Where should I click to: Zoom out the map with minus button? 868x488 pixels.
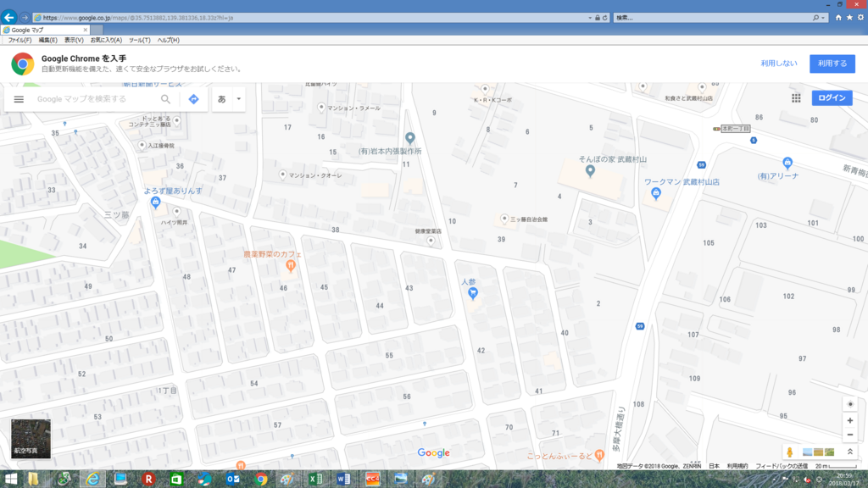point(850,435)
